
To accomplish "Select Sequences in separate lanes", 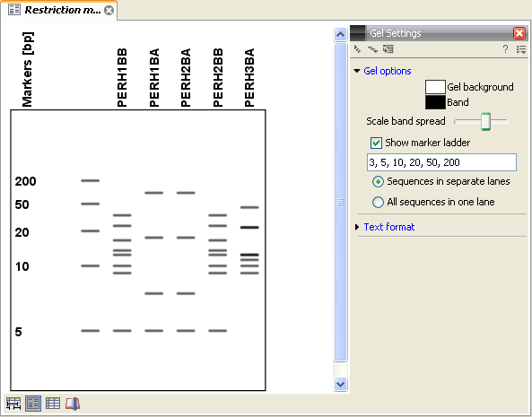I will (x=378, y=182).
